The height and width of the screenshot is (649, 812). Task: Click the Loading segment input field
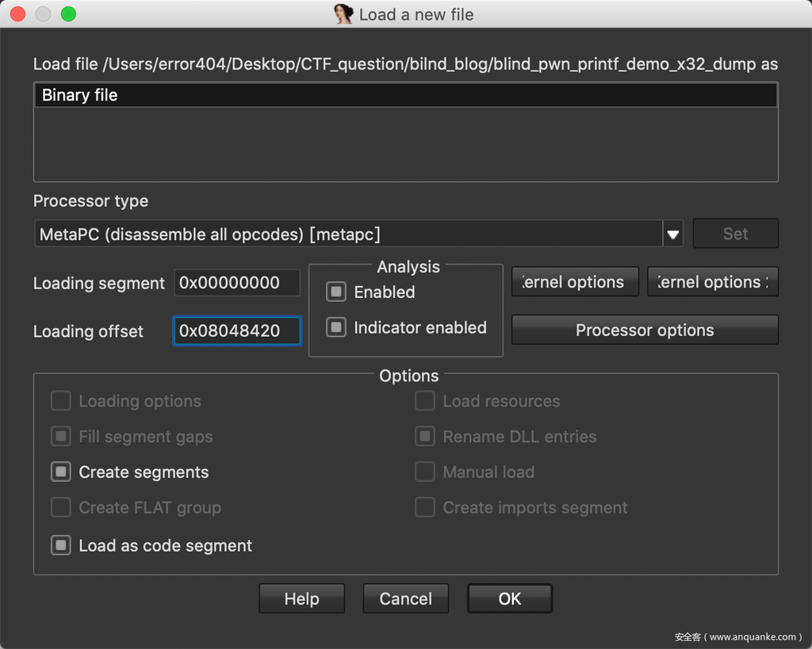[237, 283]
